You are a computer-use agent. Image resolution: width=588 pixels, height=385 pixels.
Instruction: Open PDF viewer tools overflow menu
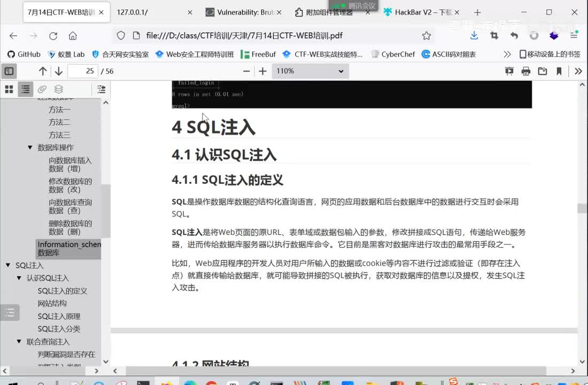(x=578, y=71)
